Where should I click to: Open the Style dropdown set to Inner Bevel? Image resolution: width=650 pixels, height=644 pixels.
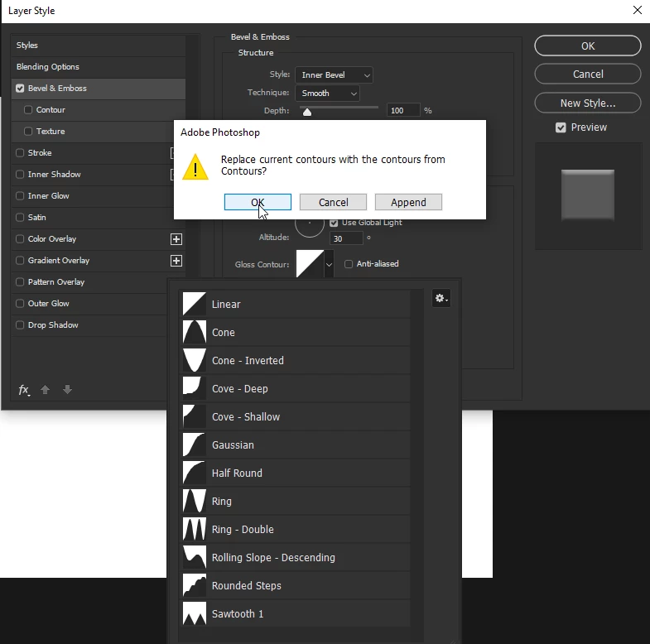(x=334, y=75)
